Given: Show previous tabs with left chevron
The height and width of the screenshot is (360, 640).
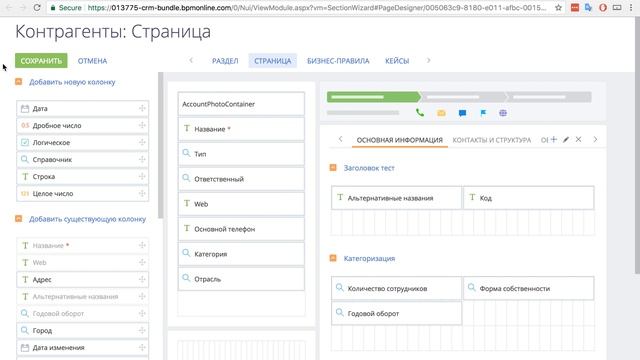Looking at the screenshot, I should [x=340, y=139].
